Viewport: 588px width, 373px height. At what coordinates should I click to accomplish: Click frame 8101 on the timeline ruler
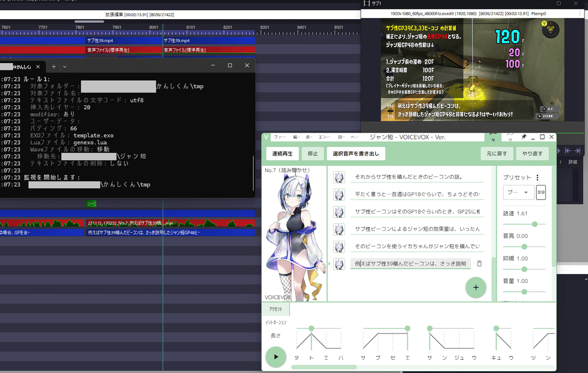pyautogui.click(x=191, y=27)
